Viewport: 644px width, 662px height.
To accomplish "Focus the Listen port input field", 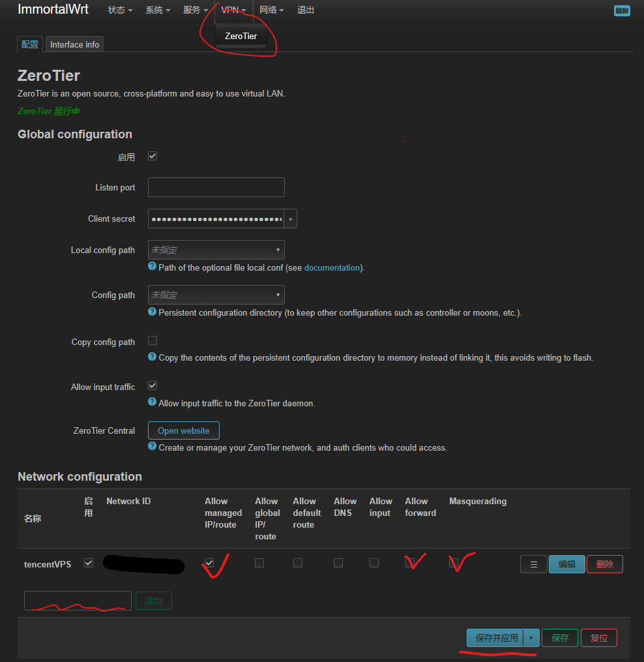I will point(216,187).
